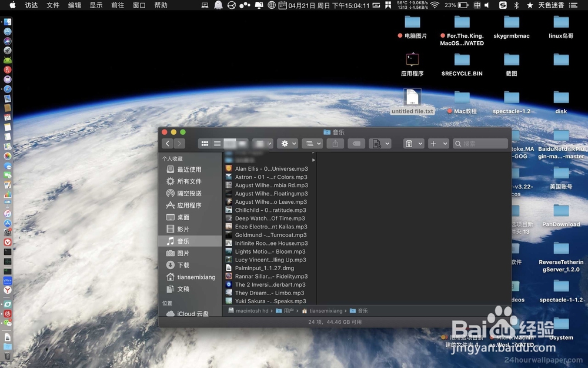Open 下载 in Finder sidebar
The image size is (588, 368).
[190, 265]
